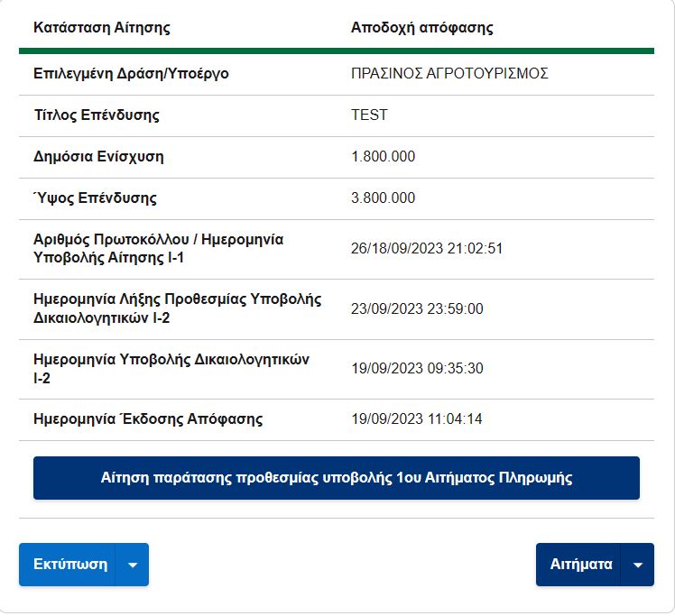
Task: Click the Τίτλος Επένδυσης label
Action: click(x=97, y=115)
